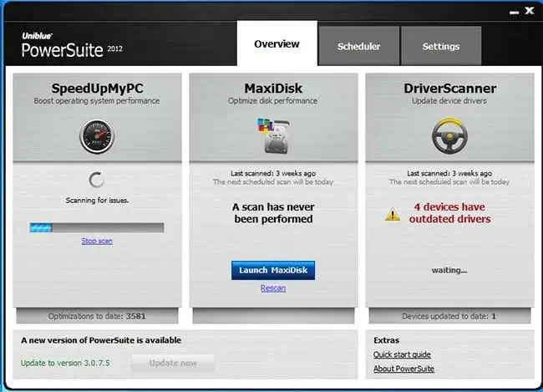Screen dimensions: 543x392
Task: Click the SpeedUpMyPC scan progress bar
Action: tap(97, 227)
